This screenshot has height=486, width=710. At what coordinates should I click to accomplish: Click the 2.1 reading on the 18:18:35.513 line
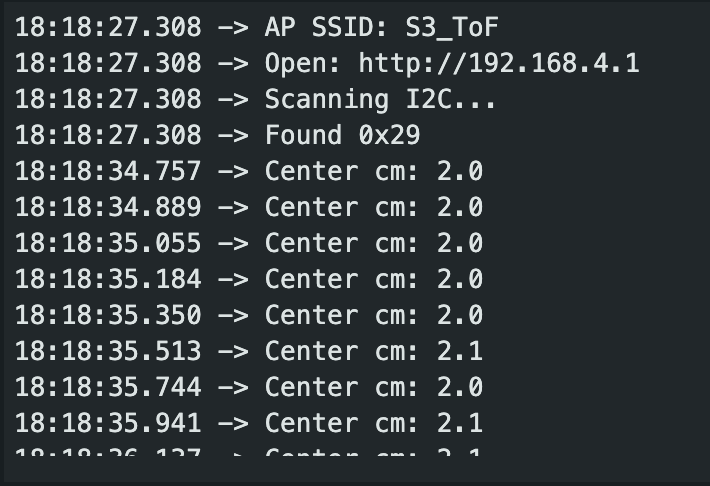(x=460, y=351)
